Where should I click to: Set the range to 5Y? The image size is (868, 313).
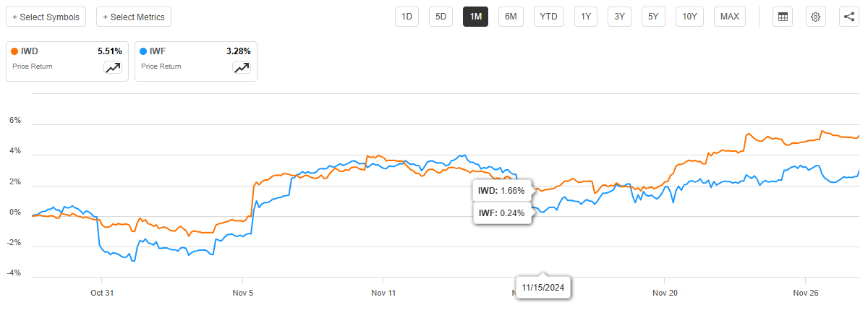[x=653, y=17]
